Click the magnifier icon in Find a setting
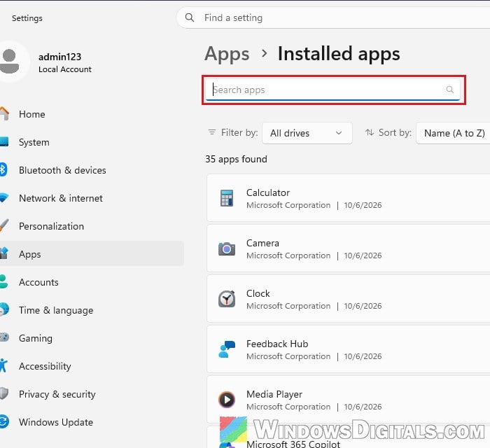 (x=190, y=17)
